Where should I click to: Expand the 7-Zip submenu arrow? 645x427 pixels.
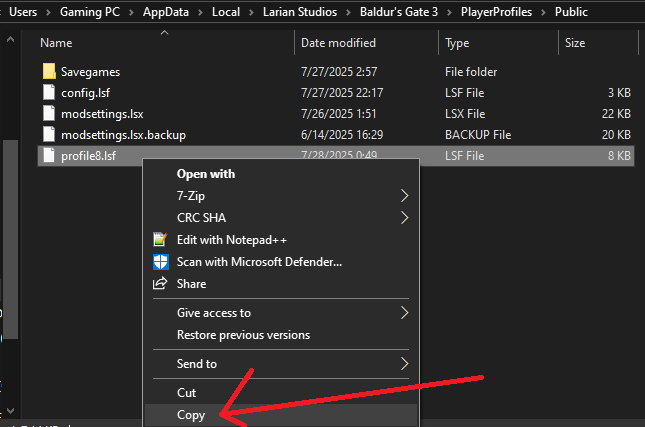[x=404, y=195]
